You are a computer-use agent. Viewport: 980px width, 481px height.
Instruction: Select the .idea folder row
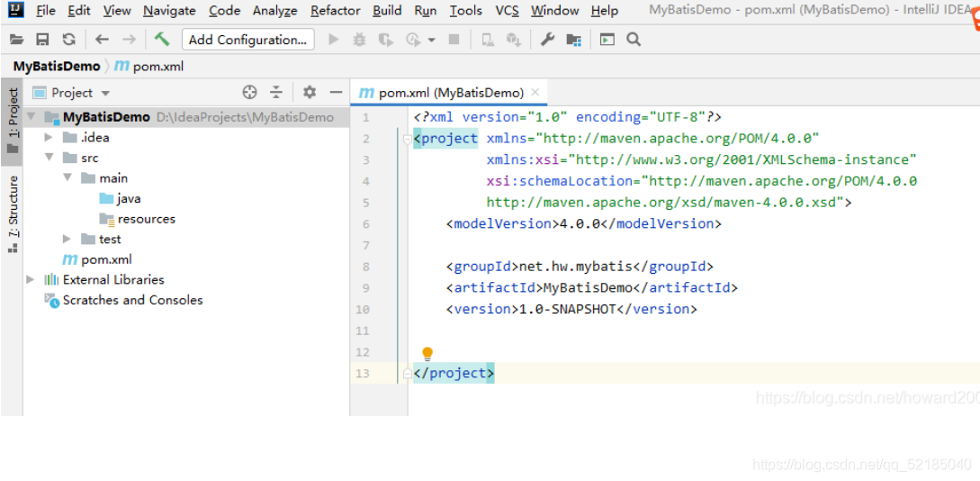[186, 138]
